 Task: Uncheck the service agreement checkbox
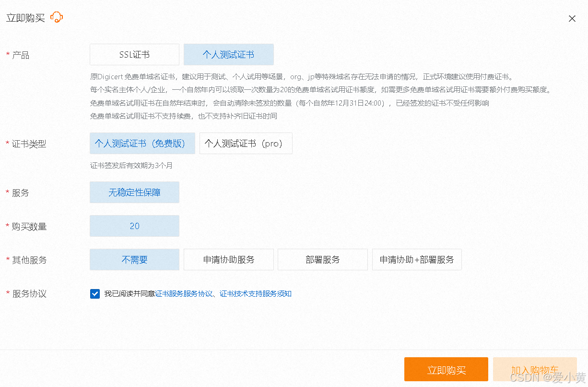point(94,294)
